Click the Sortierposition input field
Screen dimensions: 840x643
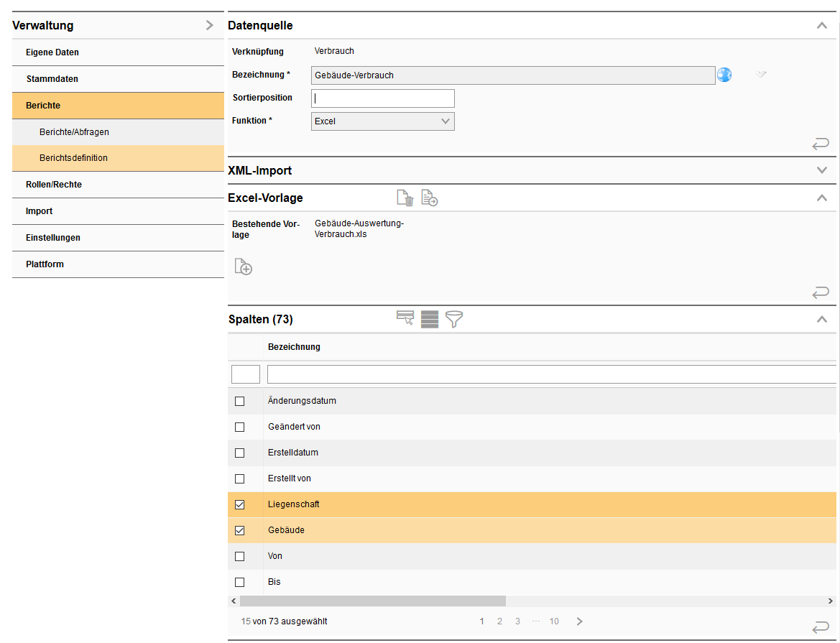(382, 98)
